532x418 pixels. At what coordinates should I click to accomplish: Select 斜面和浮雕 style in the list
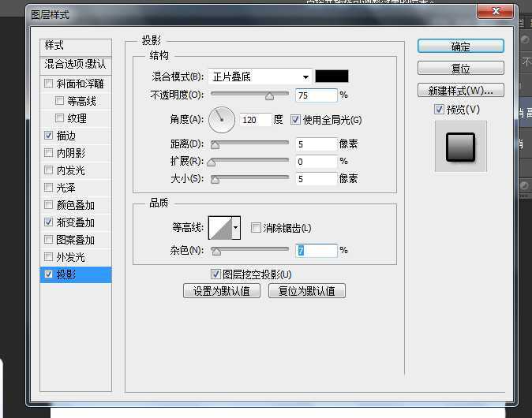click(49, 84)
